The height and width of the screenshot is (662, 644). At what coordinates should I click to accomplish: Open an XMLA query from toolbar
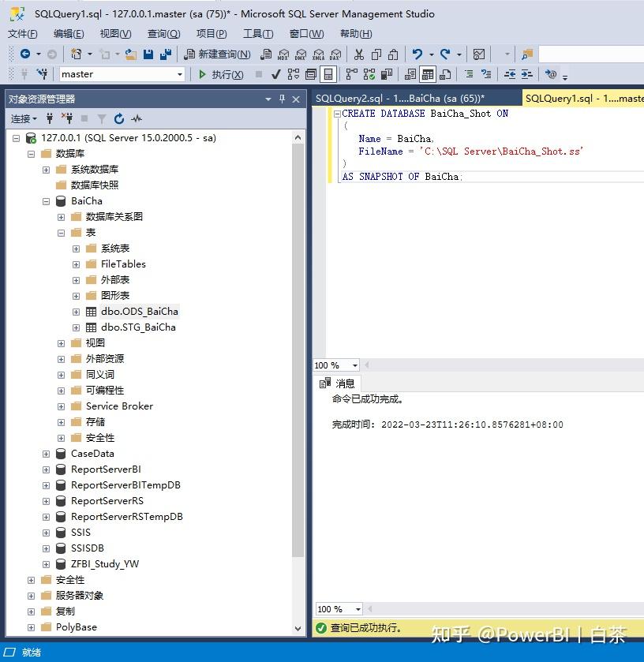tap(318, 54)
